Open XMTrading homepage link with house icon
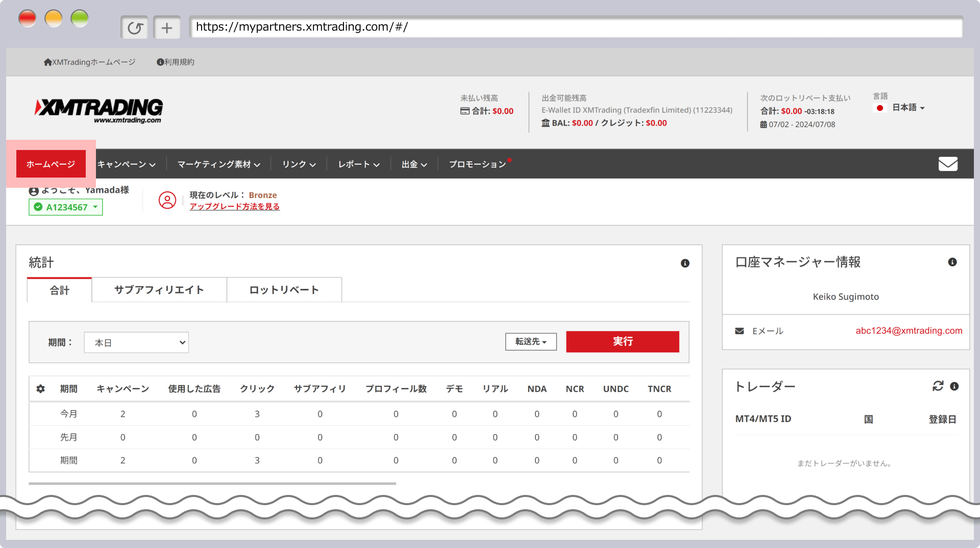 coord(89,62)
